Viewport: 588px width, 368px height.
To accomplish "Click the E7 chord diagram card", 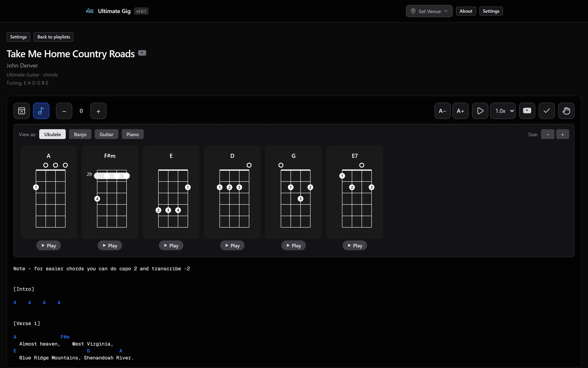I will click(x=355, y=192).
